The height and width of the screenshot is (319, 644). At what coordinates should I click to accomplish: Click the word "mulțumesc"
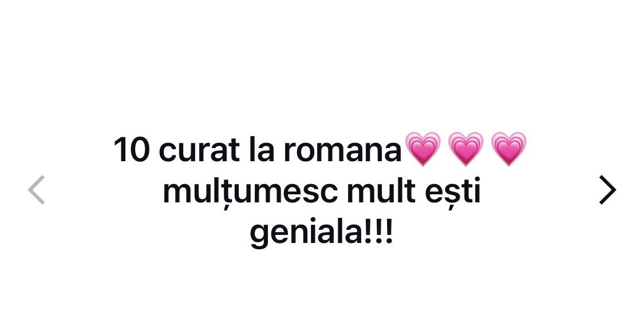(250, 193)
